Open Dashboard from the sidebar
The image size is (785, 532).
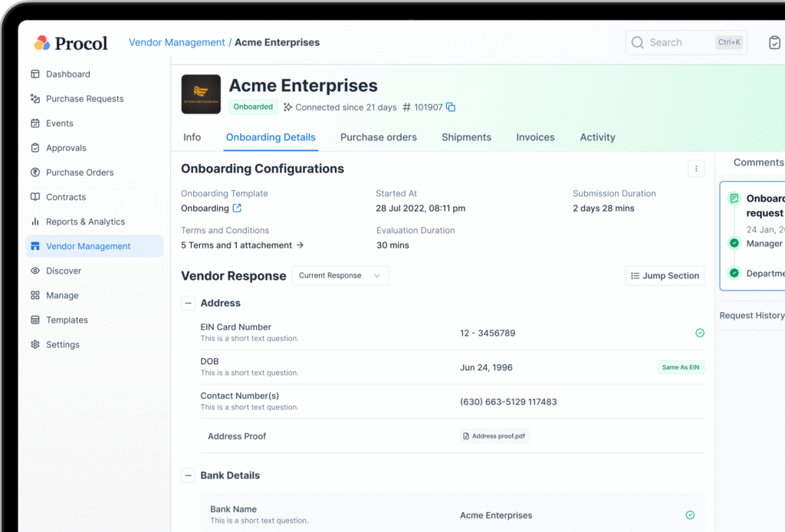click(67, 74)
